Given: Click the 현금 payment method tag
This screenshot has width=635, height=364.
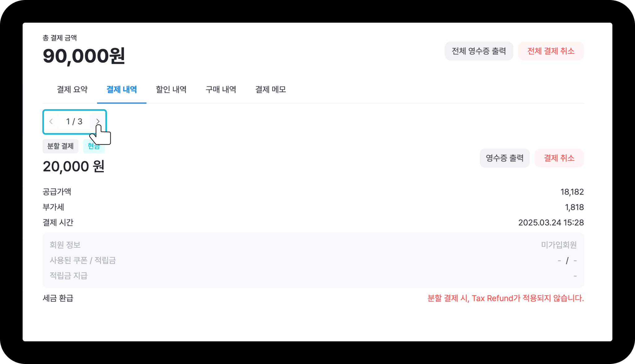Looking at the screenshot, I should [94, 146].
